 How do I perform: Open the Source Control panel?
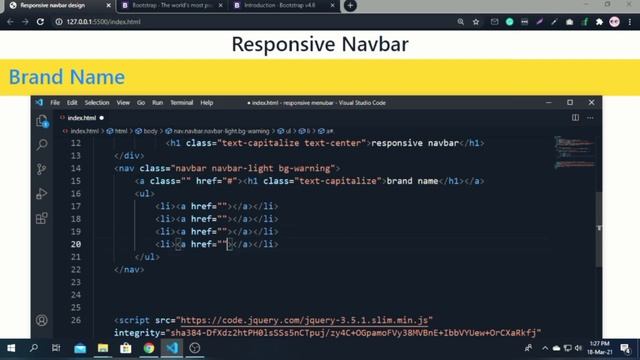pos(42,169)
